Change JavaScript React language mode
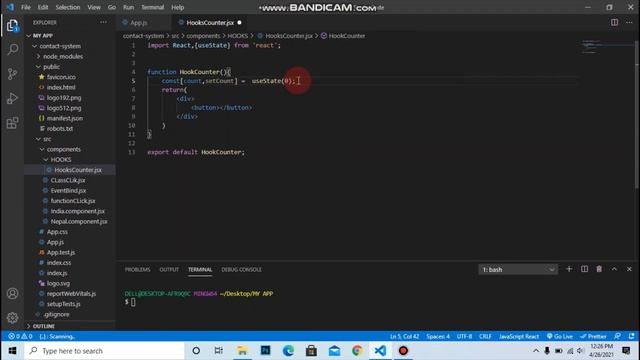Screen dimensions: 640x360 (519, 336)
